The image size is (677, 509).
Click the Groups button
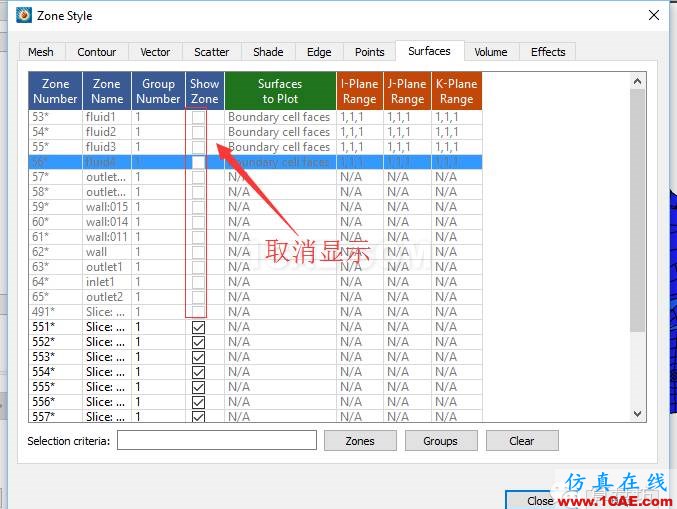point(441,441)
